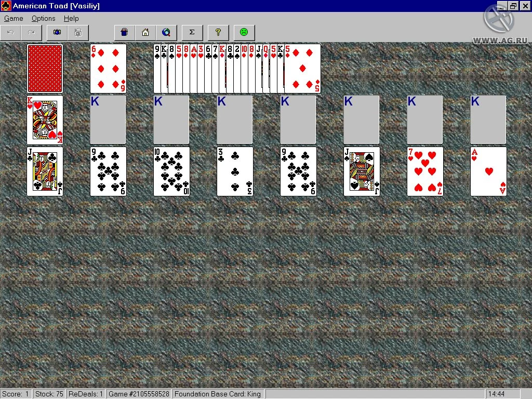Click the king of diamonds in the reserve

tap(222, 68)
